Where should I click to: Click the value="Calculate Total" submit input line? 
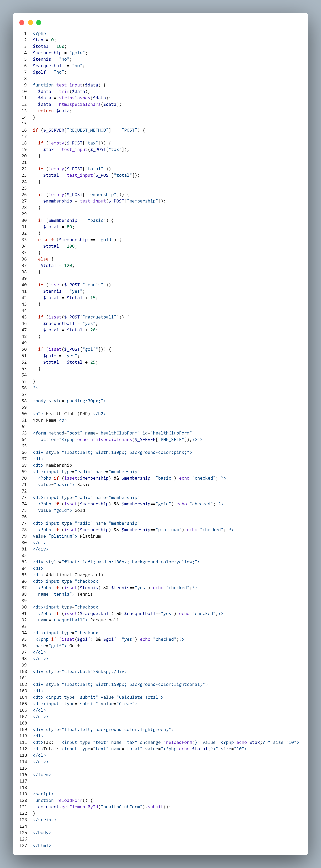coord(98,697)
